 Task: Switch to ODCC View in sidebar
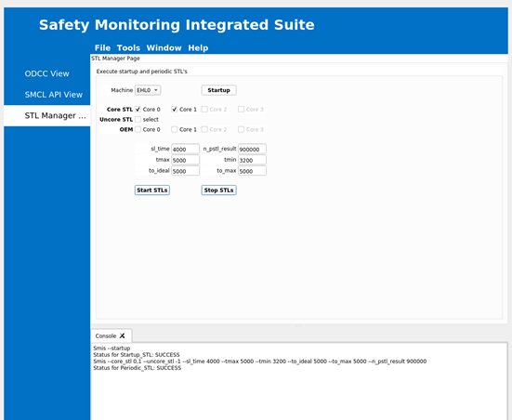tap(47, 73)
